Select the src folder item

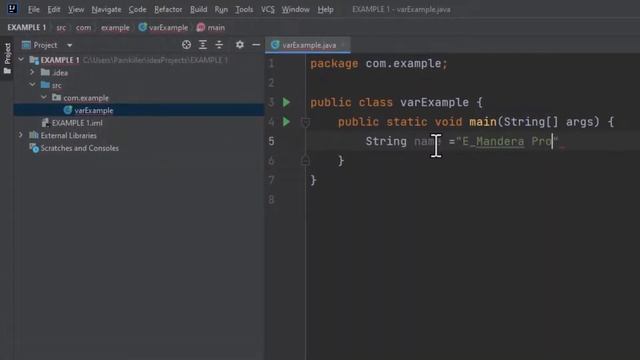pyautogui.click(x=51, y=85)
